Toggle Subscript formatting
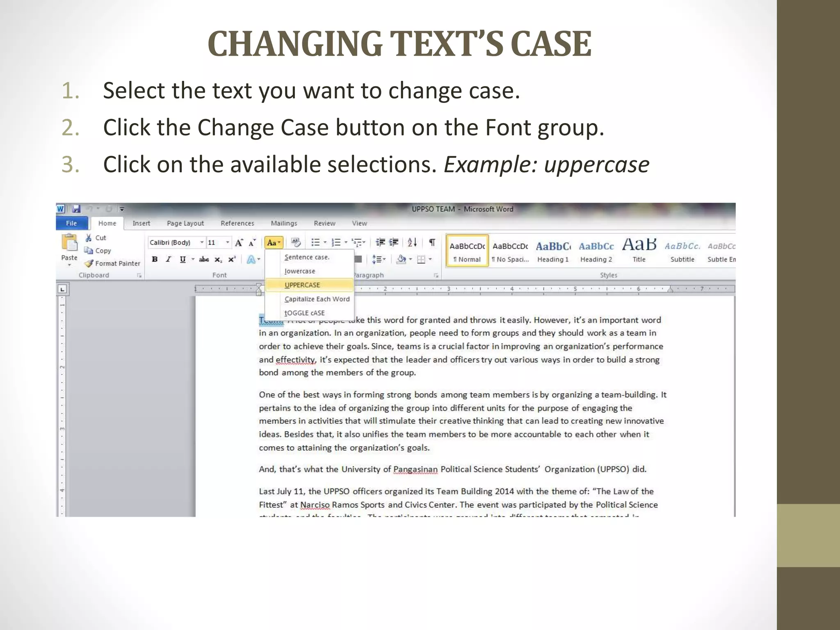The height and width of the screenshot is (630, 840). click(x=219, y=260)
